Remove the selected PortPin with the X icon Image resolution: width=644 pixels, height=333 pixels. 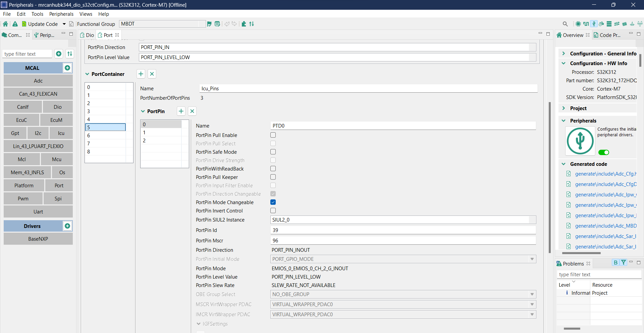(x=192, y=111)
